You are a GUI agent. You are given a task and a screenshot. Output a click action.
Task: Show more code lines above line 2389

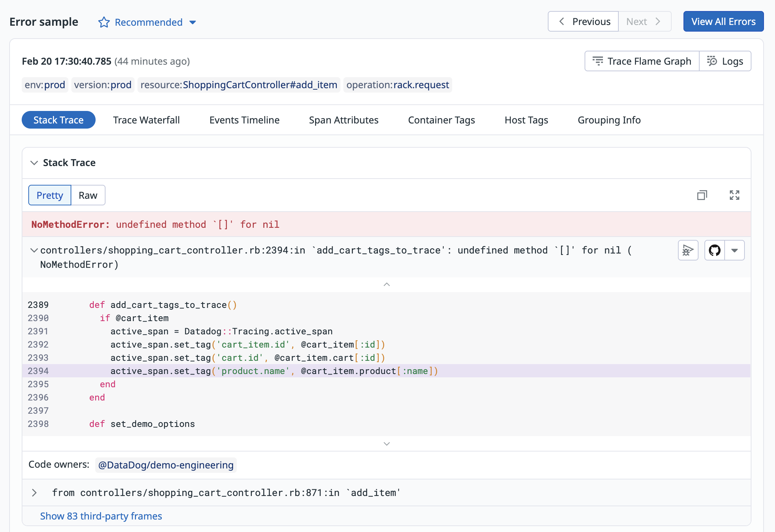[386, 285]
